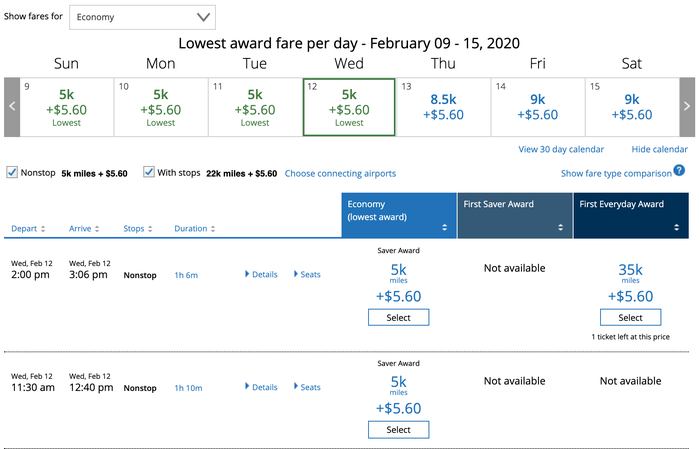Sort by Arrive column arrows
The width and height of the screenshot is (700, 449).
click(x=97, y=229)
